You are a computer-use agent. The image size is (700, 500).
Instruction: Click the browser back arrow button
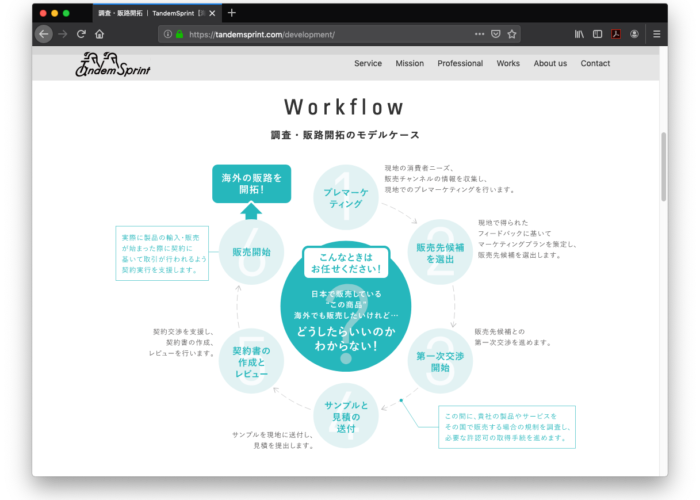coord(44,34)
